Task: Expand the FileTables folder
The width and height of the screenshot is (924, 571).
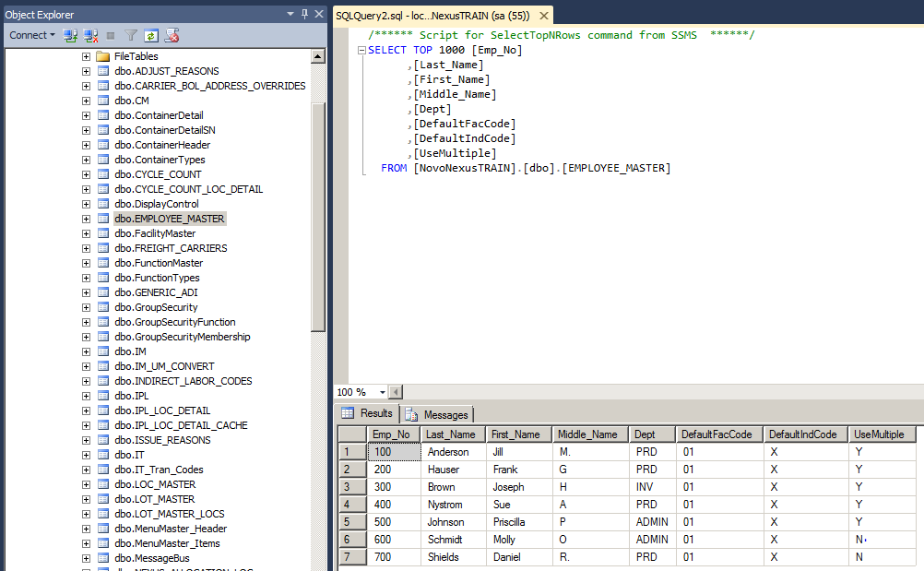Action: pos(86,56)
